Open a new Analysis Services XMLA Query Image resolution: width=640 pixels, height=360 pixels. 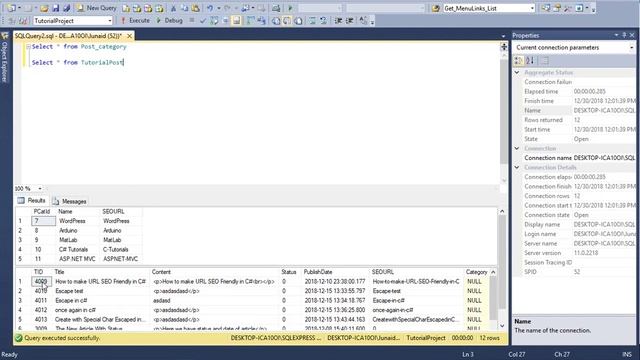[159, 8]
